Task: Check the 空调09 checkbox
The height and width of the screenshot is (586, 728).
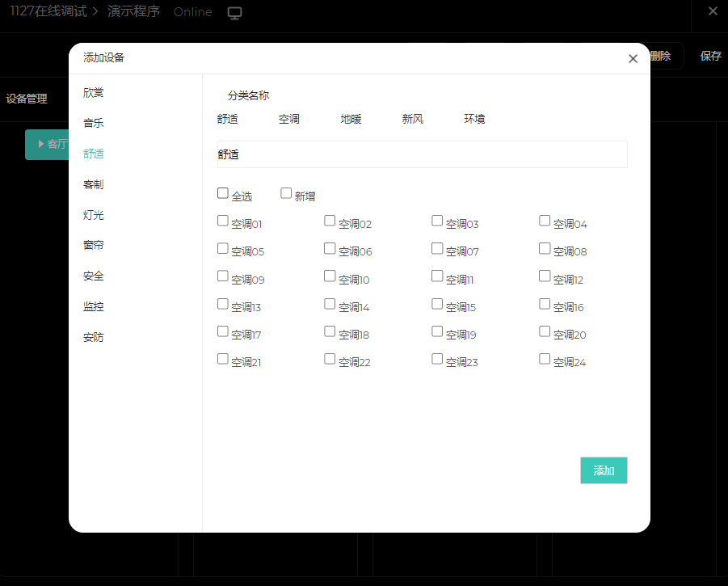Action: pyautogui.click(x=223, y=276)
